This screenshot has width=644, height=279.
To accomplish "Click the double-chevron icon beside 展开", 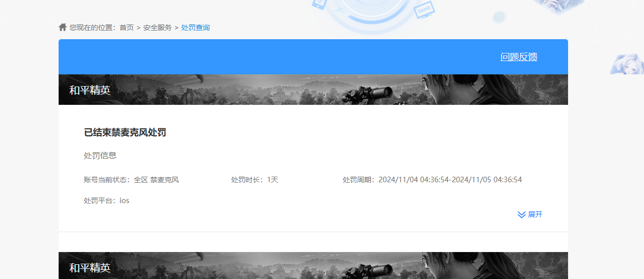I will pyautogui.click(x=521, y=215).
